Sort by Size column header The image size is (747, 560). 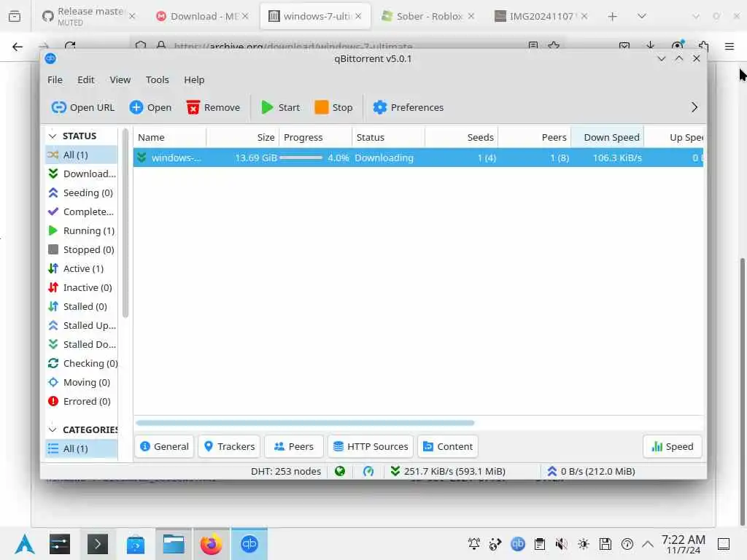242,138
